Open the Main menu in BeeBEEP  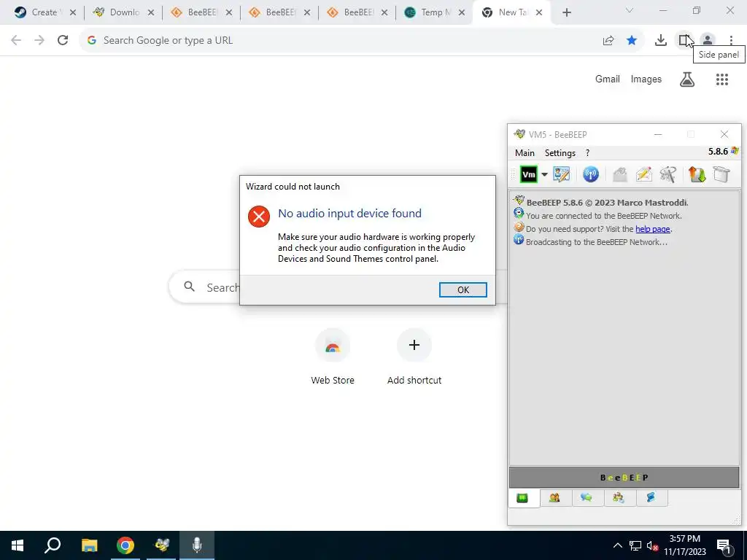click(x=525, y=153)
